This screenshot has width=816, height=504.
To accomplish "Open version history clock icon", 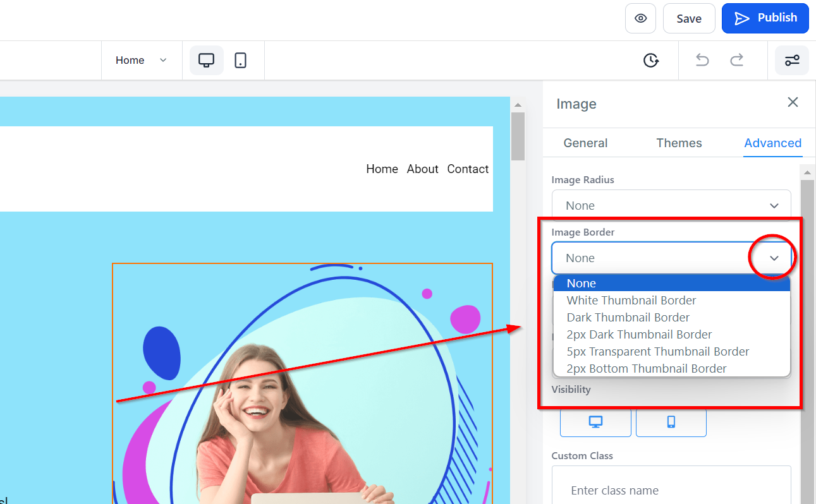I will 651,61.
